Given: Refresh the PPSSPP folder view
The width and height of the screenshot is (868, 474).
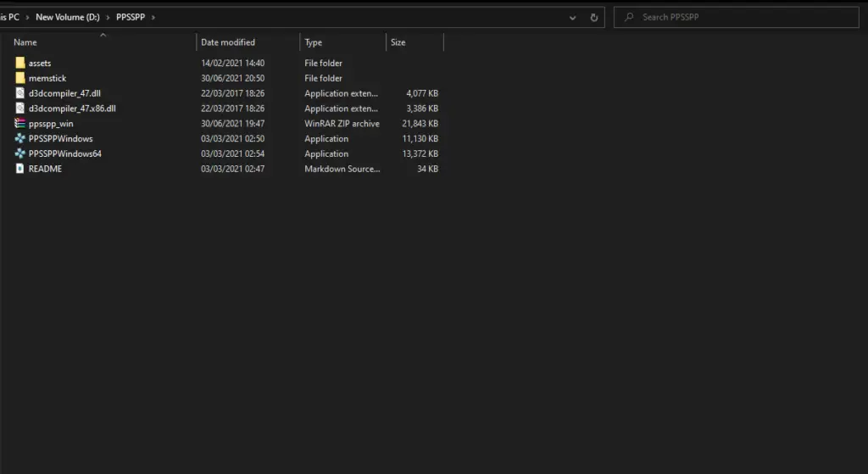Looking at the screenshot, I should coord(593,17).
